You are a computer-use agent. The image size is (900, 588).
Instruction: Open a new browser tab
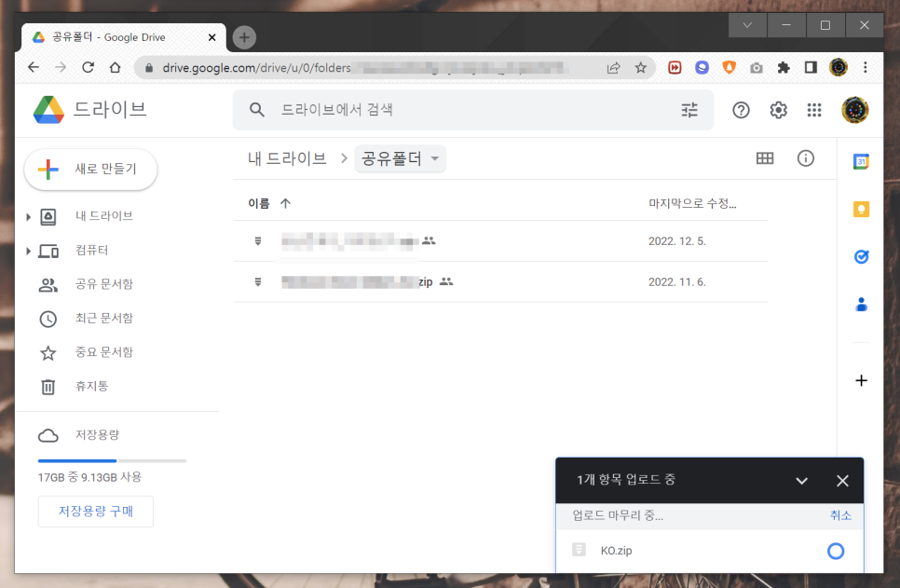[244, 37]
